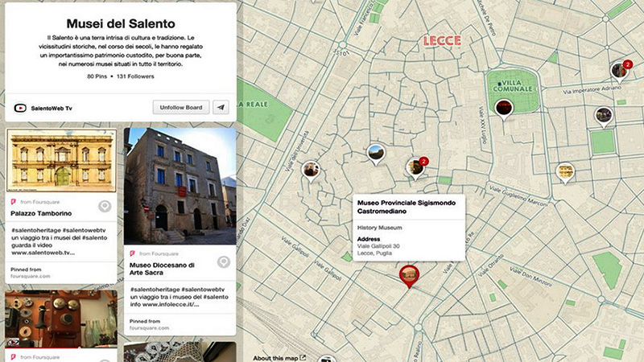Open the antique telephones pin image

61,319
